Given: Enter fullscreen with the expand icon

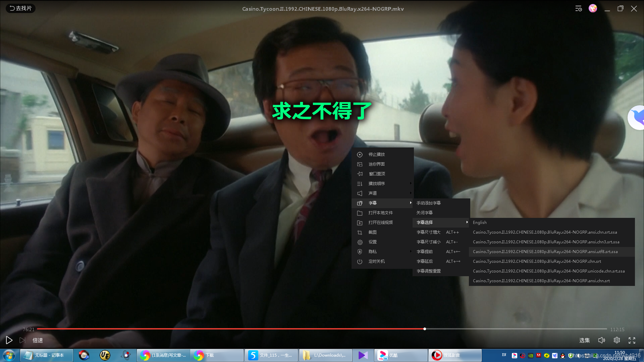Looking at the screenshot, I should [632, 340].
